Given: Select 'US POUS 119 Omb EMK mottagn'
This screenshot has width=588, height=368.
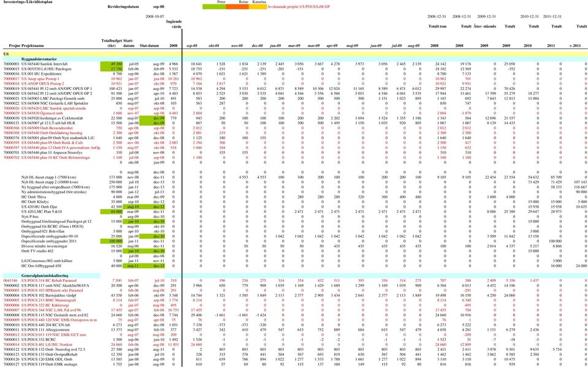Looking at the screenshot, I should click(x=49, y=364).
